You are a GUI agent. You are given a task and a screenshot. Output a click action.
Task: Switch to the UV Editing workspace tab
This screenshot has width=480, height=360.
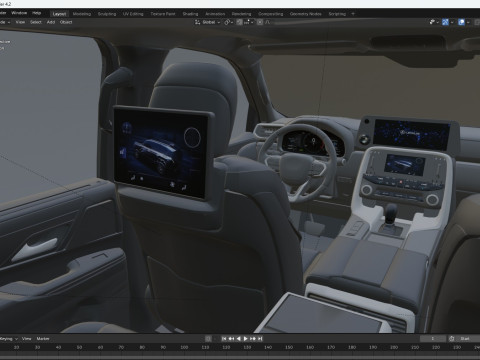[x=133, y=14]
